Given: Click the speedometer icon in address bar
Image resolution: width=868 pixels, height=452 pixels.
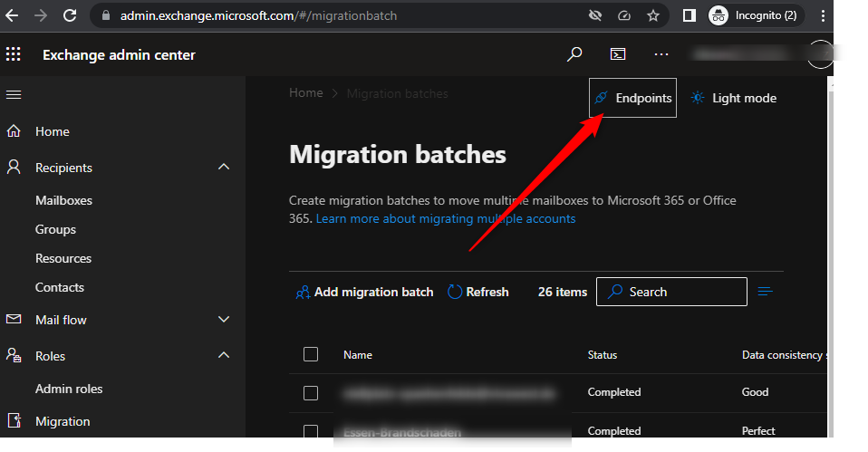Looking at the screenshot, I should point(624,15).
